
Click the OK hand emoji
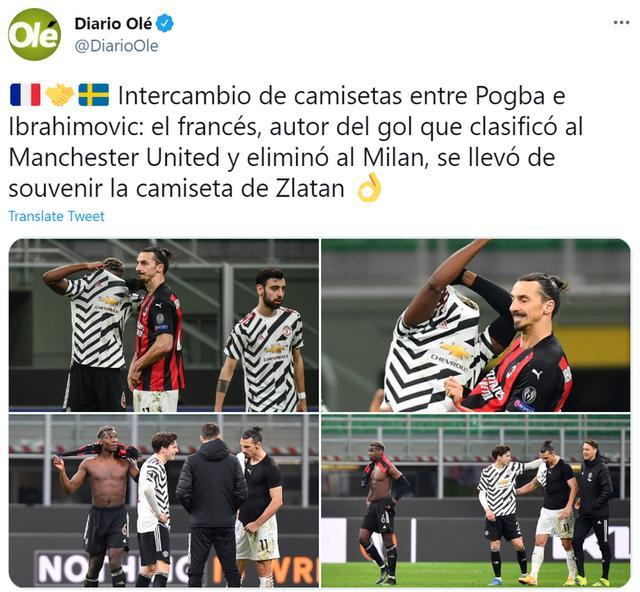tap(369, 188)
